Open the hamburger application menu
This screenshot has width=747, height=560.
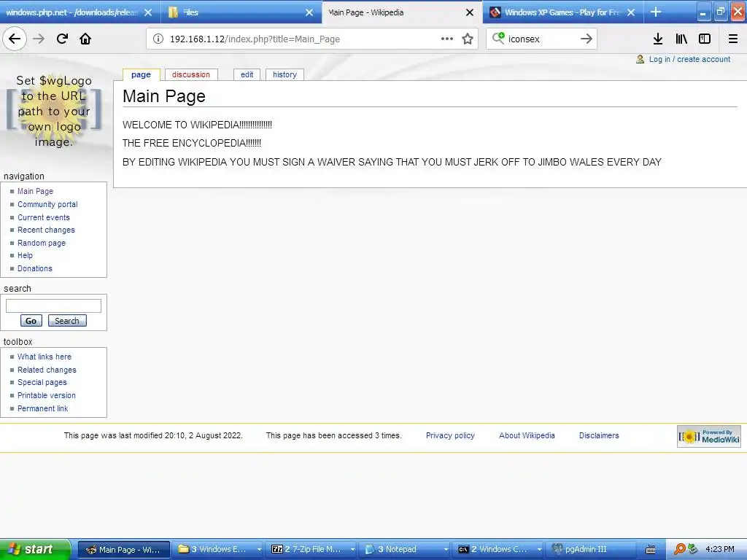point(733,39)
